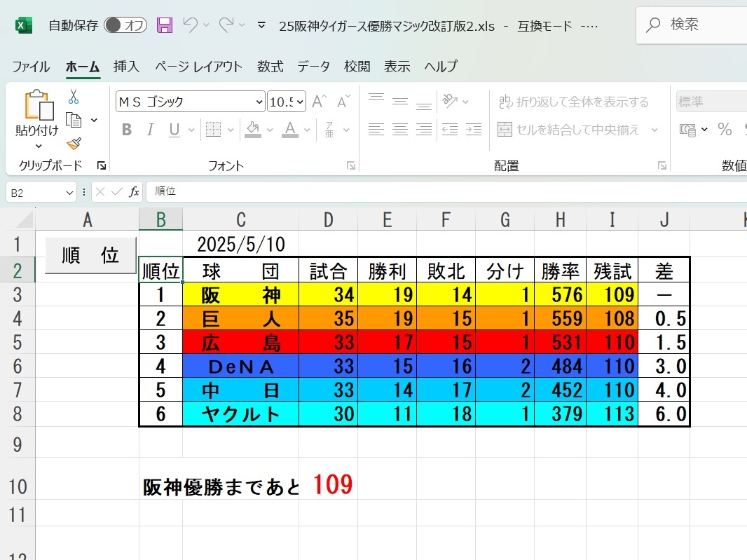Image resolution: width=747 pixels, height=560 pixels.
Task: Paste using the clipboard icon
Action: 38,105
